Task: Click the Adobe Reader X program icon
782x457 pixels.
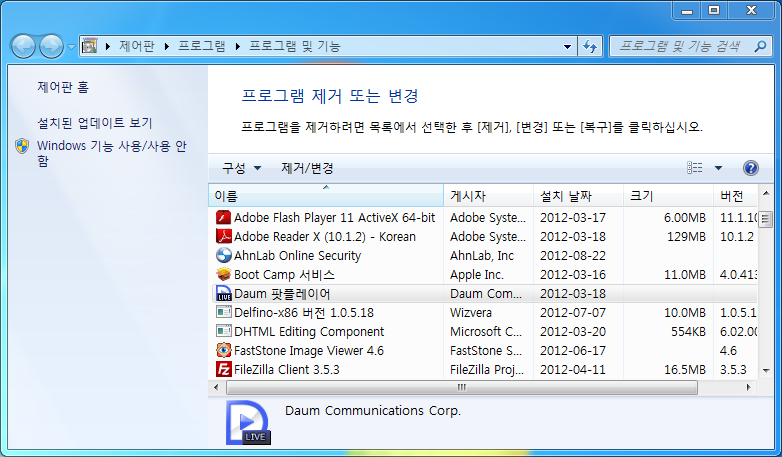Action: (x=224, y=236)
